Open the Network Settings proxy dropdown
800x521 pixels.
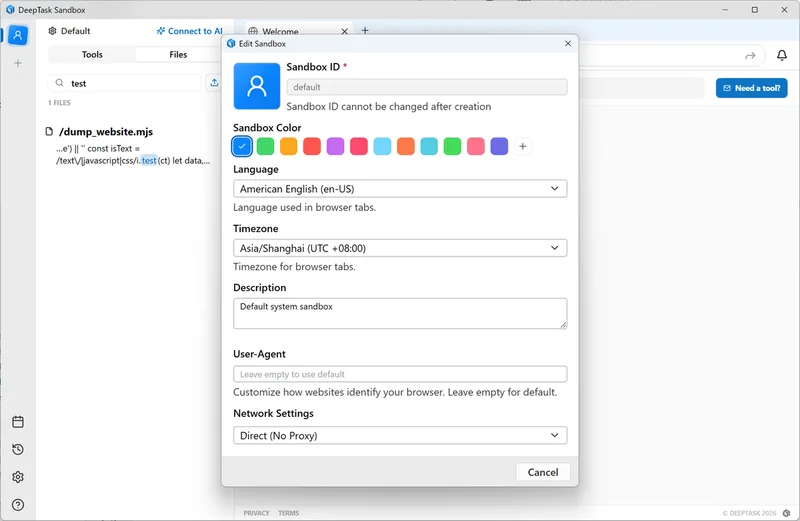click(x=400, y=436)
